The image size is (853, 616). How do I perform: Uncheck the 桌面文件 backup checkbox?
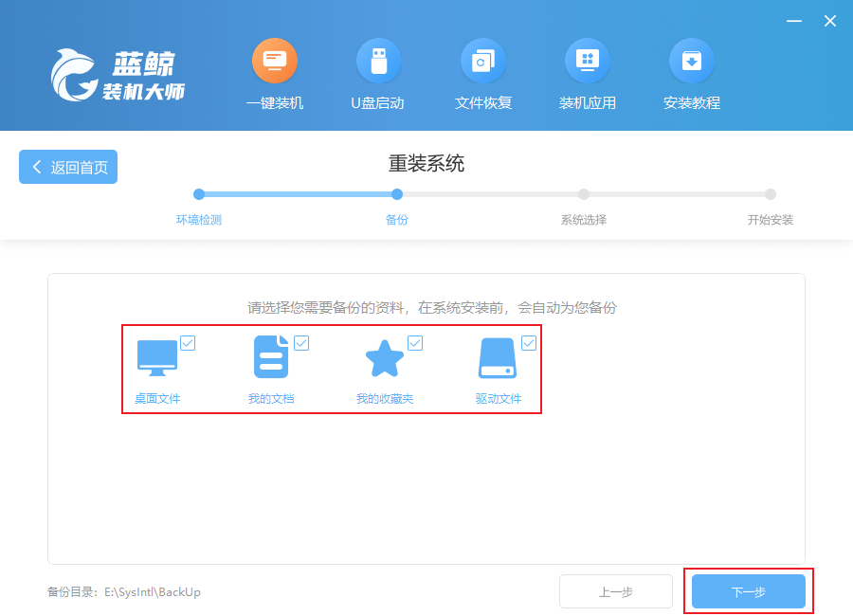188,343
